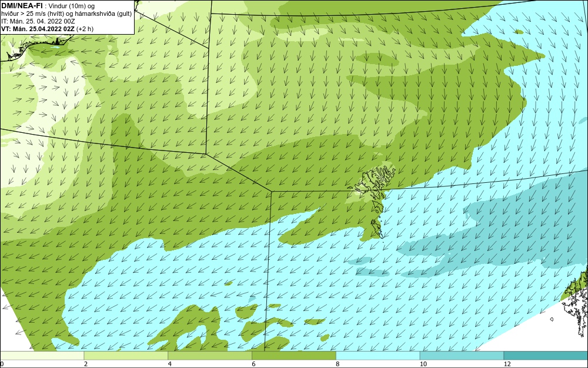This screenshot has width=588, height=368.
Task: Click the scale label "12"
Action: 507,364
